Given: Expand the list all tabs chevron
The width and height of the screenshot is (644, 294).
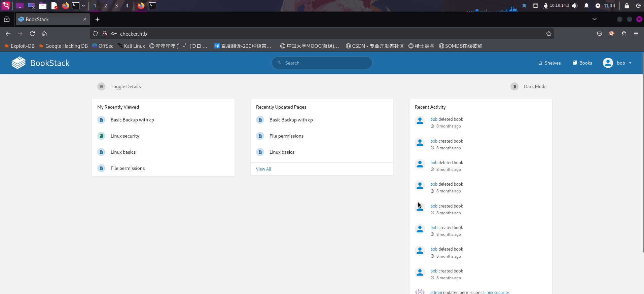Looking at the screenshot, I should pos(595,19).
